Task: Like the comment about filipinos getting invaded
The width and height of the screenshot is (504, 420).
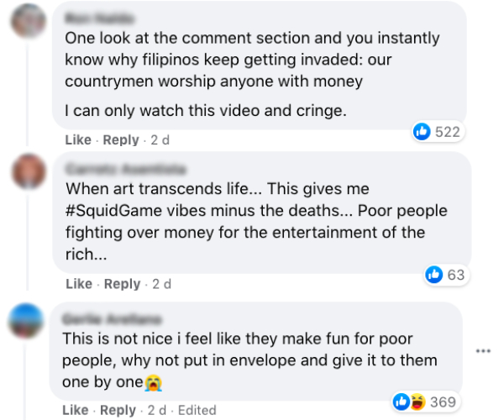Action: 76,140
